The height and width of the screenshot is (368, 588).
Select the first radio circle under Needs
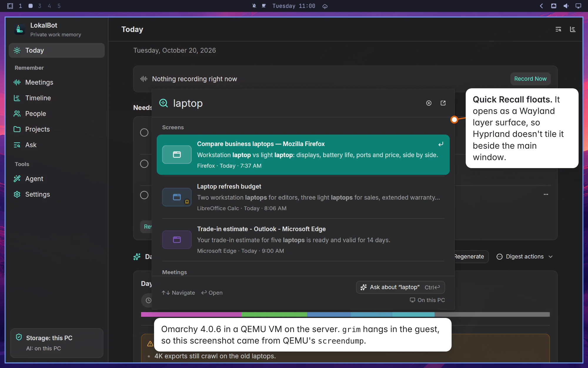(144, 132)
